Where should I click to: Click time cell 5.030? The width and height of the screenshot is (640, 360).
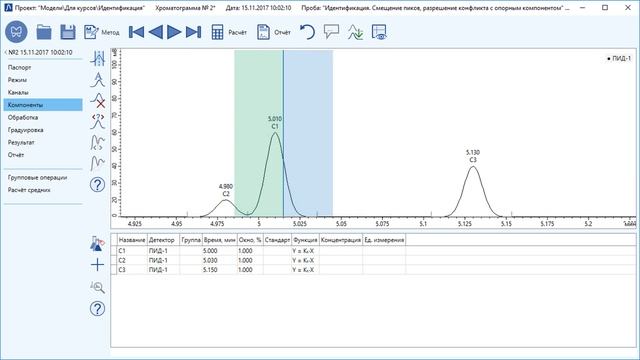pyautogui.click(x=220, y=260)
